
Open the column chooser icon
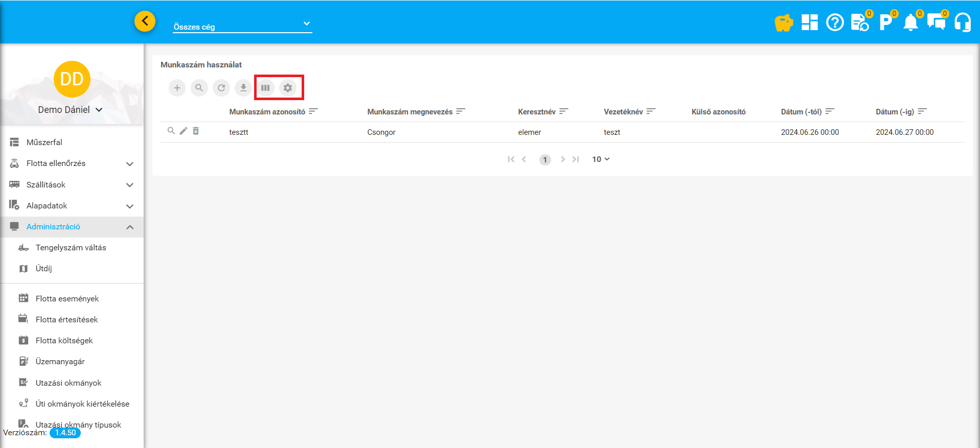[x=265, y=88]
